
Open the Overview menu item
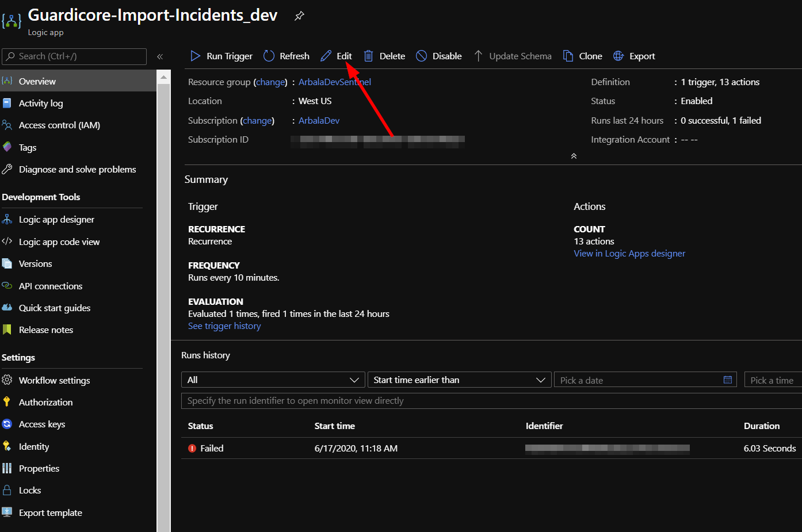click(x=78, y=81)
